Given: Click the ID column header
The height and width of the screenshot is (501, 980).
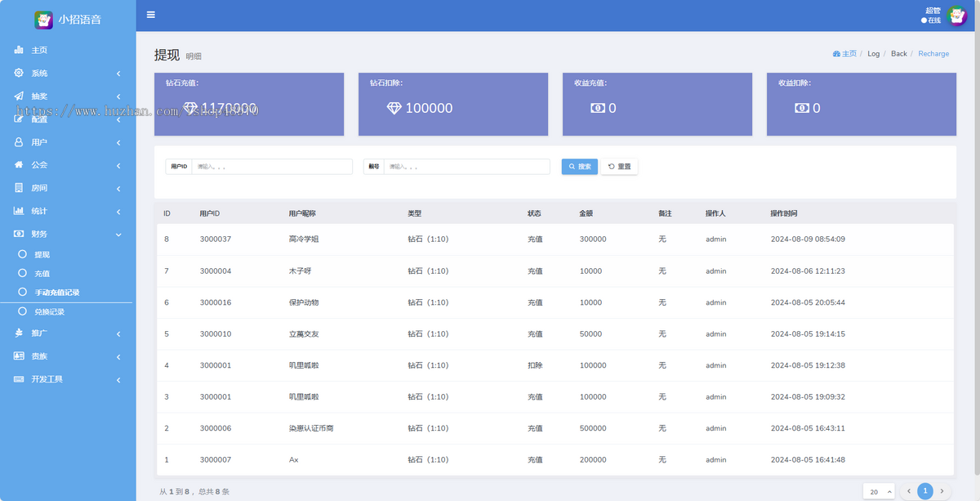Looking at the screenshot, I should (167, 213).
